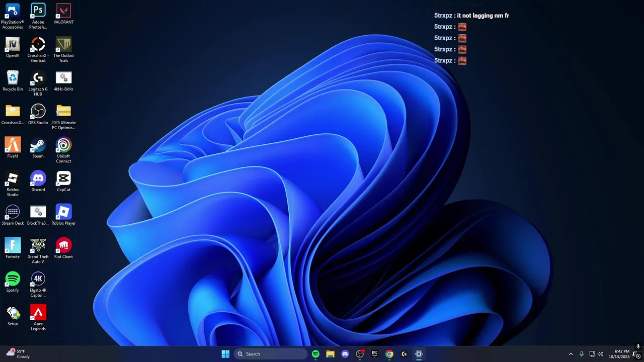Open Epic Games Launcher from the taskbar
The width and height of the screenshot is (644, 362).
click(374, 354)
